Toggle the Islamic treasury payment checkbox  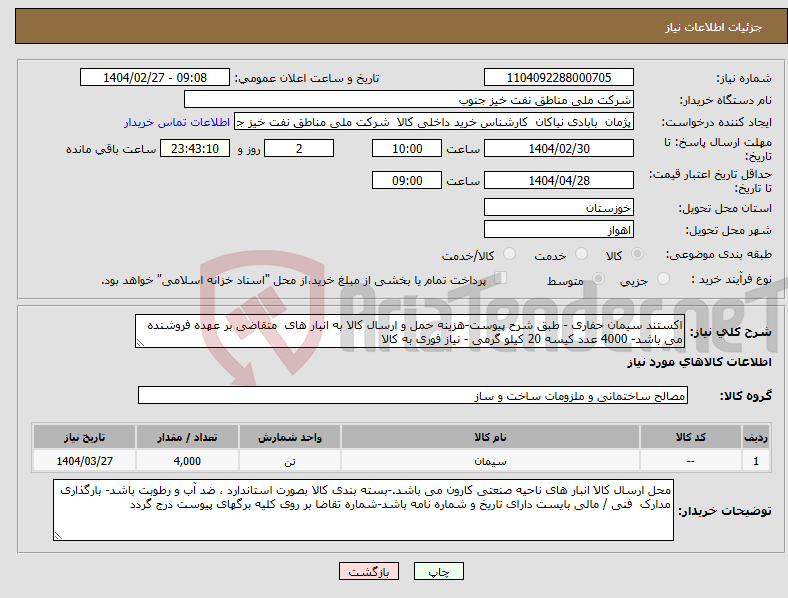(x=501, y=278)
